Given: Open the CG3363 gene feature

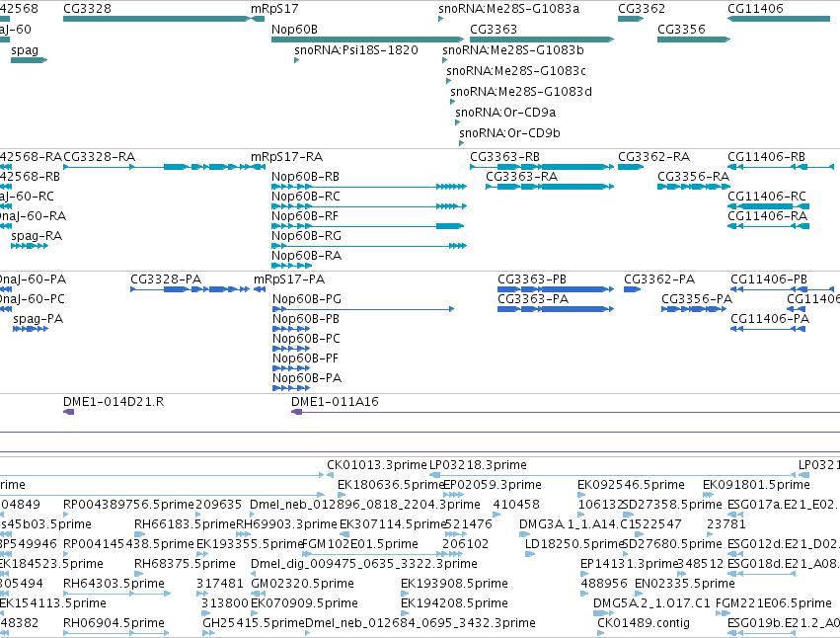Looking at the screenshot, I should coord(542,40).
